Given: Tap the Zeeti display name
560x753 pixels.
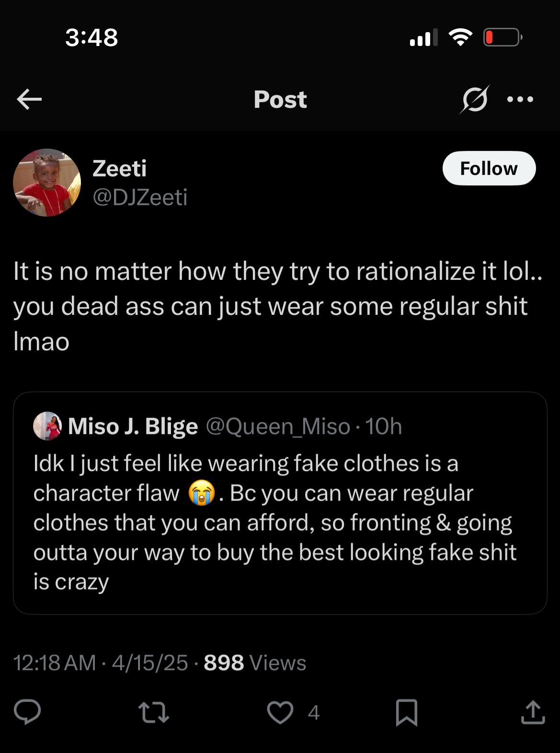Looking at the screenshot, I should (x=119, y=168).
